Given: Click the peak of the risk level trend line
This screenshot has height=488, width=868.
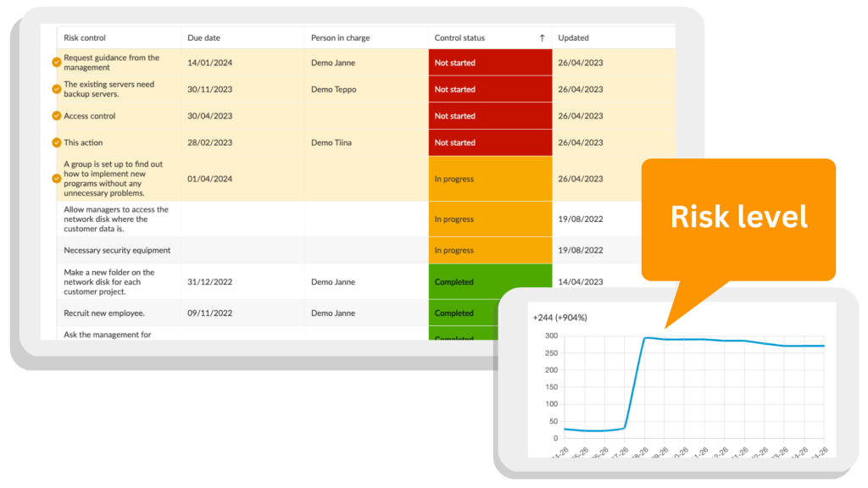Looking at the screenshot, I should 647,338.
